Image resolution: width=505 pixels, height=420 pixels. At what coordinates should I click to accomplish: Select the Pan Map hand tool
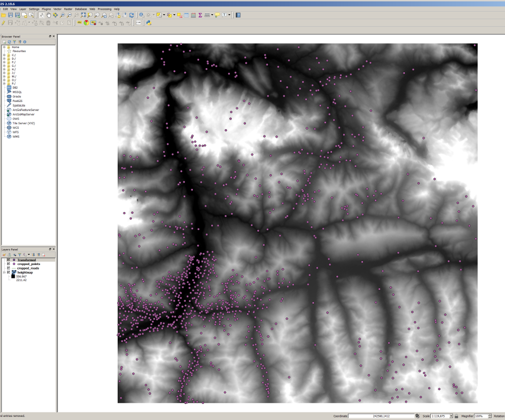pos(48,15)
